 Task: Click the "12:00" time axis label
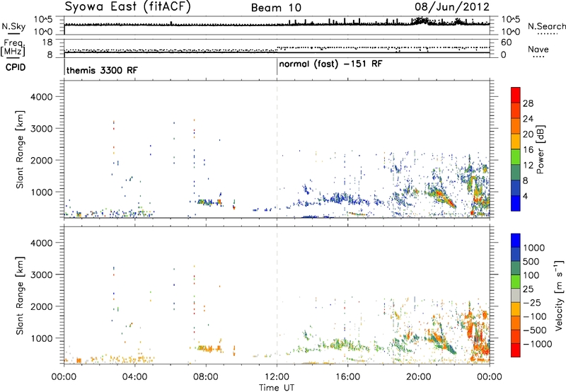coord(277,377)
